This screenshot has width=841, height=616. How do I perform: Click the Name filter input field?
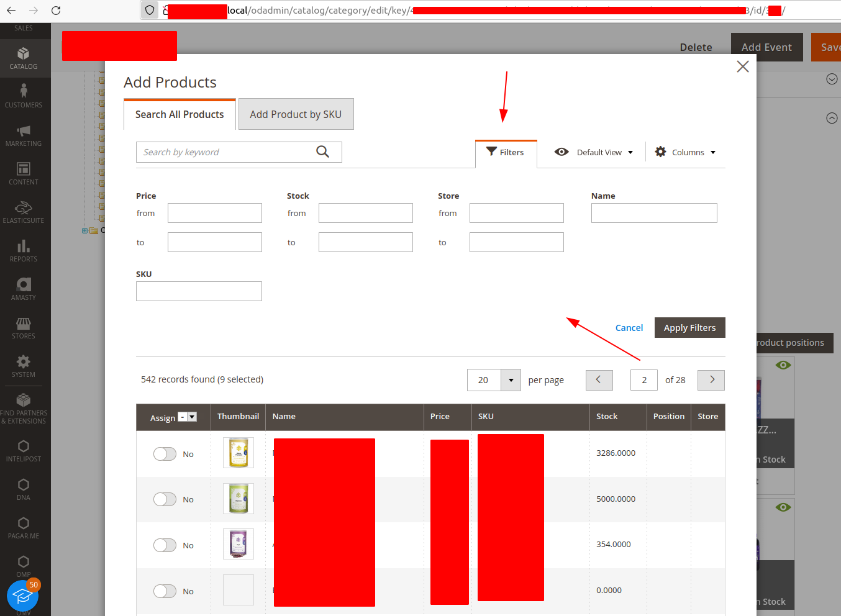653,213
